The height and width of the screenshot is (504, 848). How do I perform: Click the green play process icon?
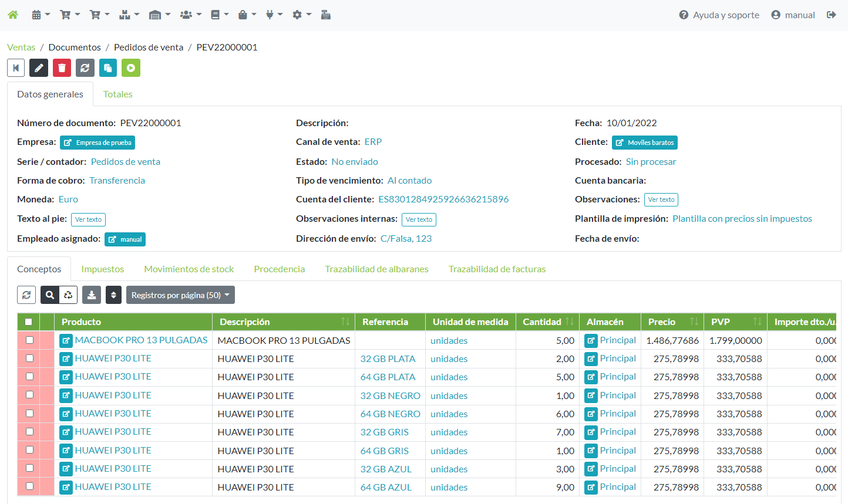131,68
